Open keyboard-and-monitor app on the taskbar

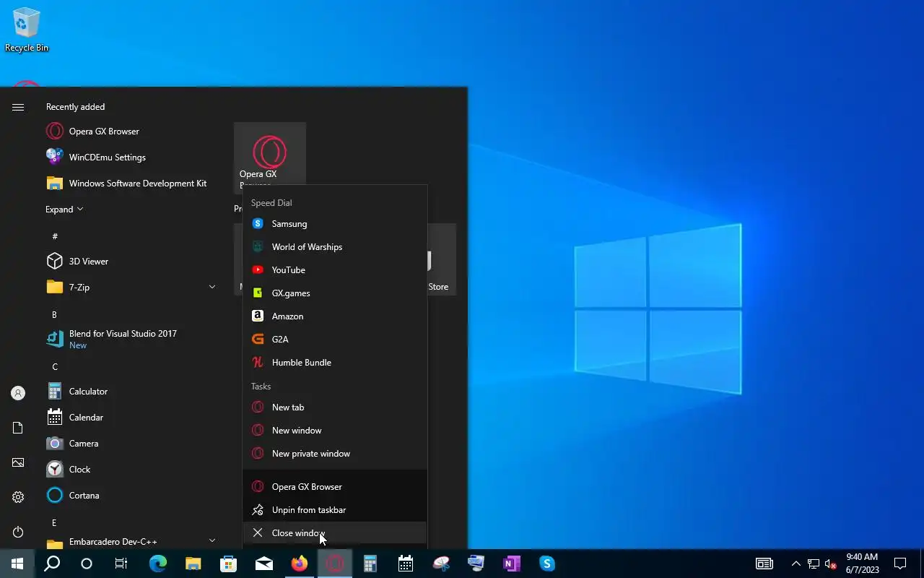(476, 564)
